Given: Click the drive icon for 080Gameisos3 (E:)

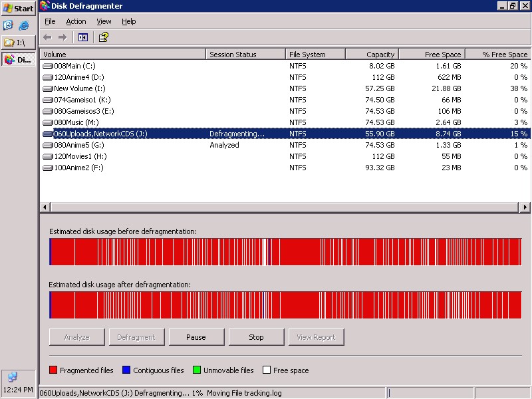Looking at the screenshot, I should (48, 111).
